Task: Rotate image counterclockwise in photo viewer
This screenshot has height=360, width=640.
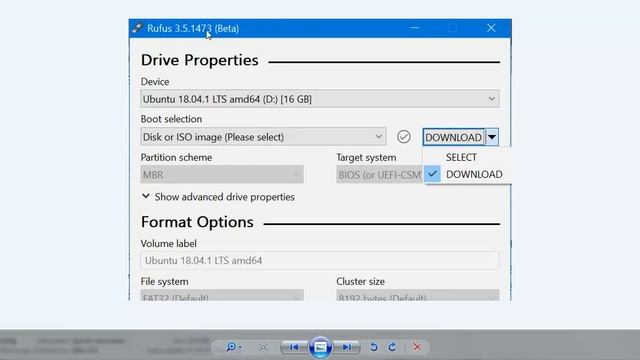Action: (x=373, y=347)
